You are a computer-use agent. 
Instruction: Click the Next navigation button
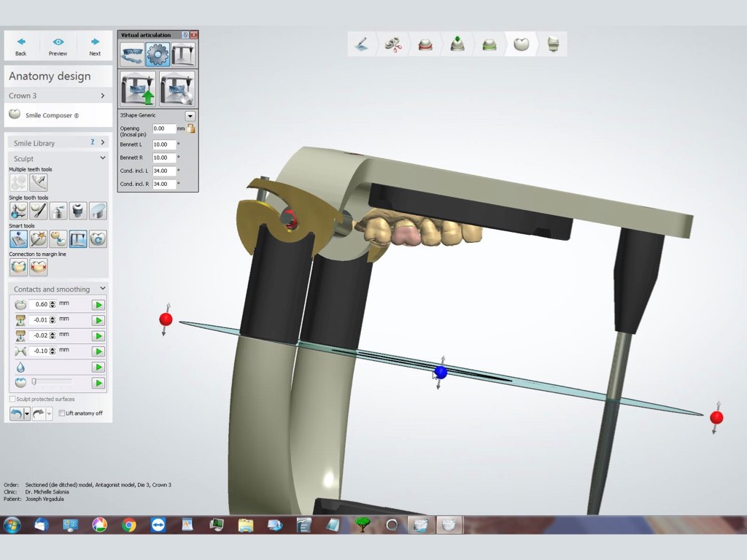click(x=94, y=45)
